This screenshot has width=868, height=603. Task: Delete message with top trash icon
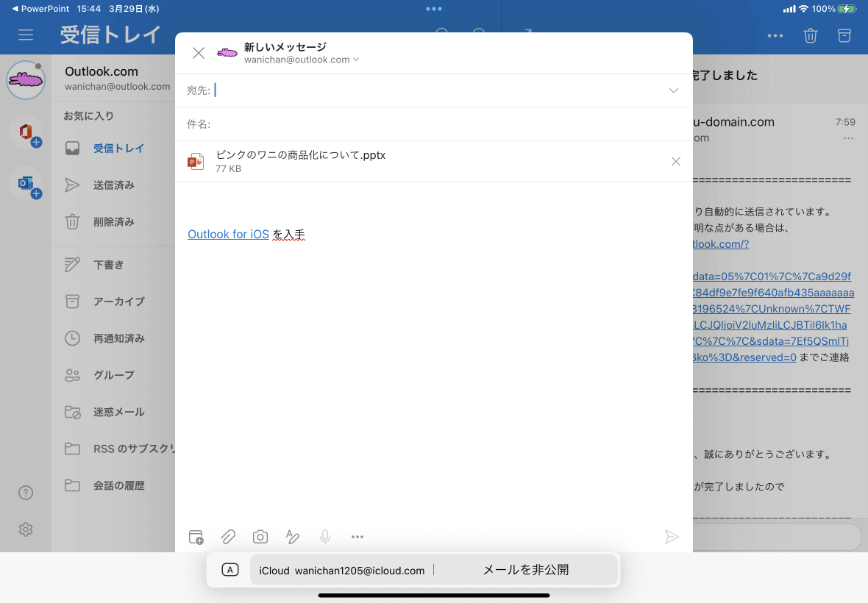[x=811, y=35]
